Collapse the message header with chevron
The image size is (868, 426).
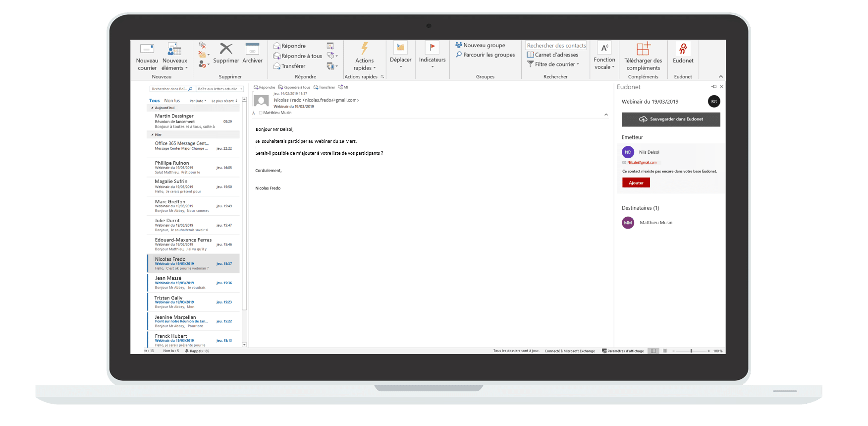point(606,115)
